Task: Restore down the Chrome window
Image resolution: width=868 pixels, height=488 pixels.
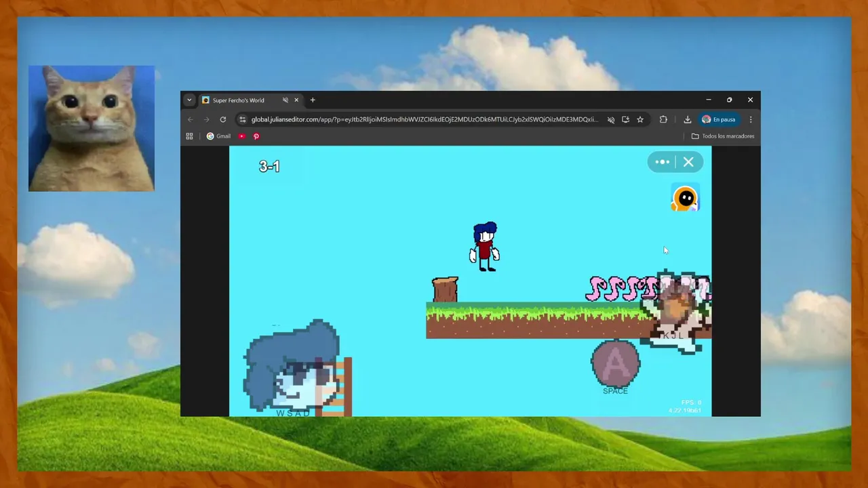Action: pos(729,100)
